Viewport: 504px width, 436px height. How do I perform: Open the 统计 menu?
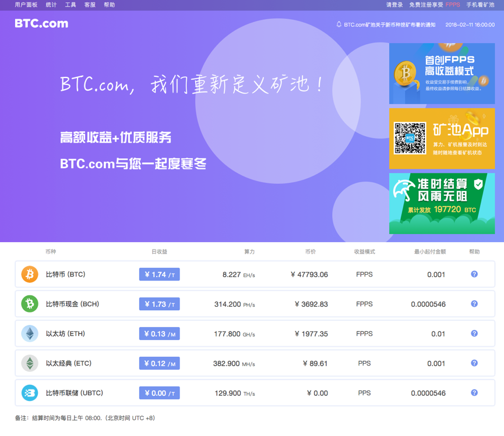pos(51,5)
